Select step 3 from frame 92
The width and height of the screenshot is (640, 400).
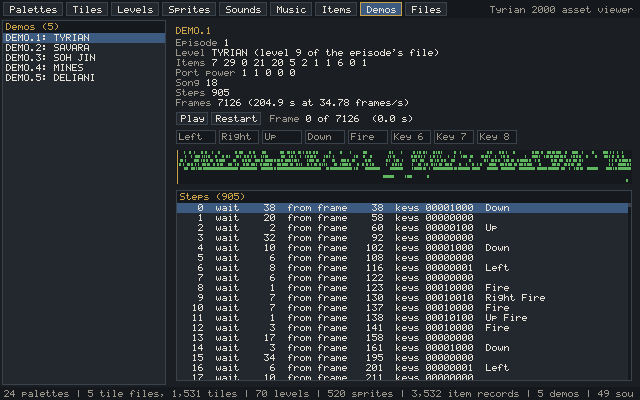tap(402, 238)
